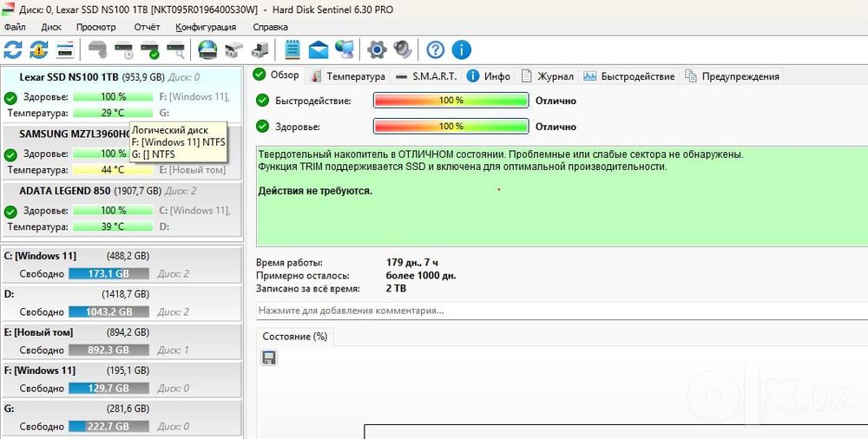Click the drive-and-computer toolbar icon
The height and width of the screenshot is (439, 868).
coord(260,49)
